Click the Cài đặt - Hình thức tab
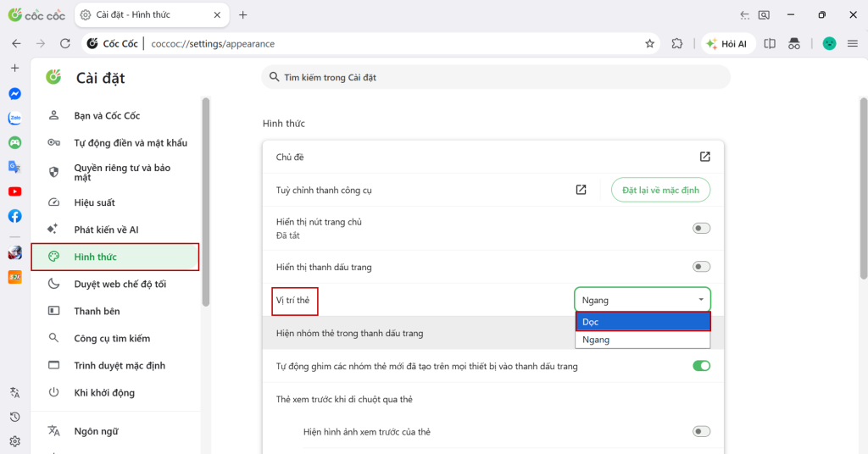 click(151, 15)
